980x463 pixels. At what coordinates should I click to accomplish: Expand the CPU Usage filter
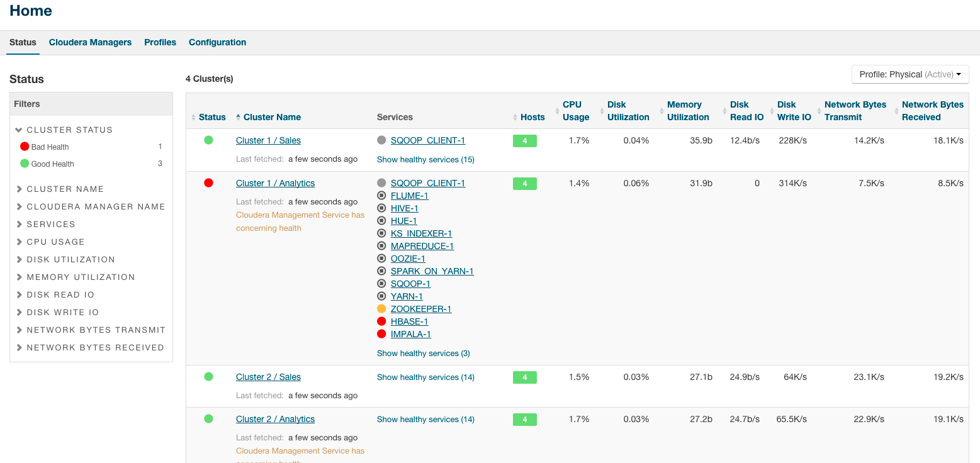(55, 242)
